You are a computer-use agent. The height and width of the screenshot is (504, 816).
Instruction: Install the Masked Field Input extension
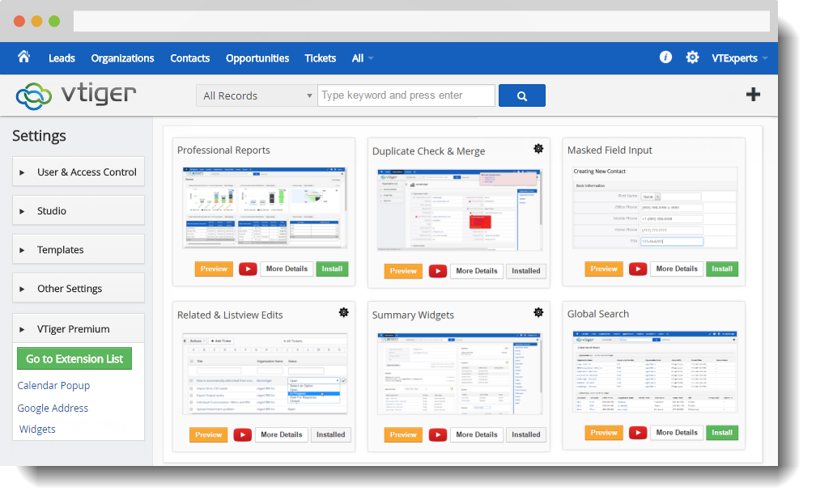coord(722,269)
